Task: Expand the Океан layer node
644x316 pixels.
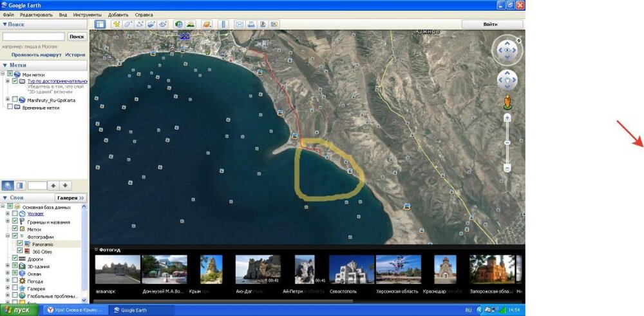Action: click(x=8, y=273)
